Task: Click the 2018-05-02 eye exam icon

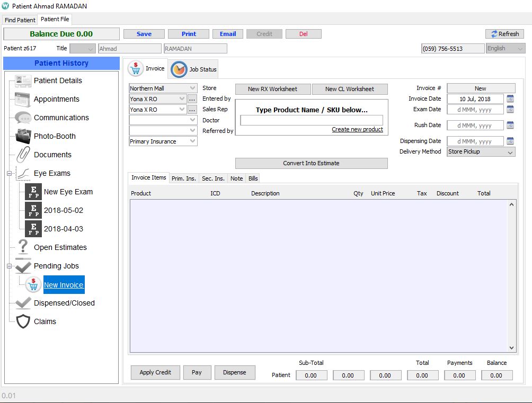Action: [33, 210]
